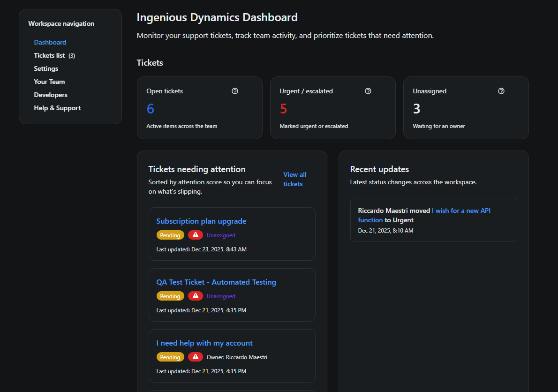
Task: Open QA Test Ticket - Automated Testing
Action: coord(216,282)
